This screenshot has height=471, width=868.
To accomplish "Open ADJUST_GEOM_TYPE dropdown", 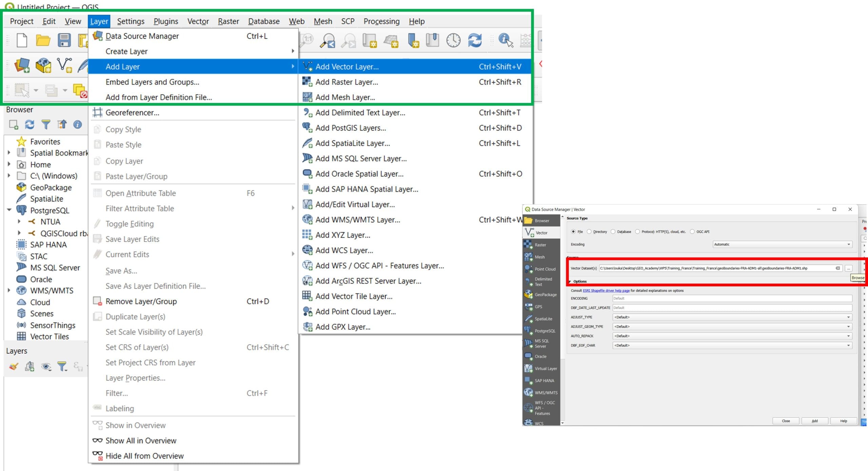I will 732,327.
